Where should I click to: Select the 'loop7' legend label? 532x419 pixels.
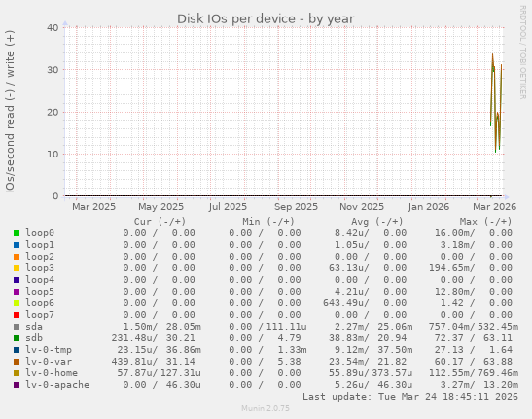click(x=40, y=315)
